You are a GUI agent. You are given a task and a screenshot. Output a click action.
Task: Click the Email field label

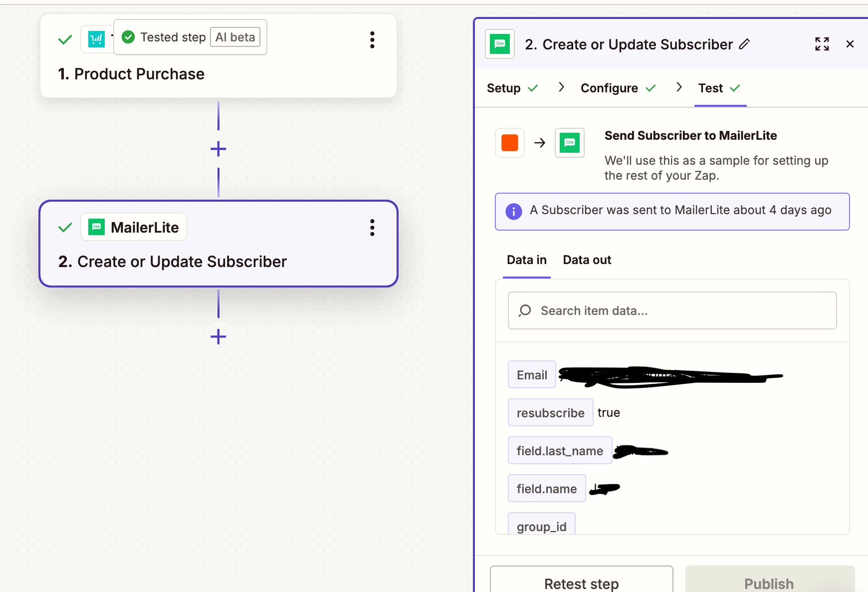coord(532,375)
